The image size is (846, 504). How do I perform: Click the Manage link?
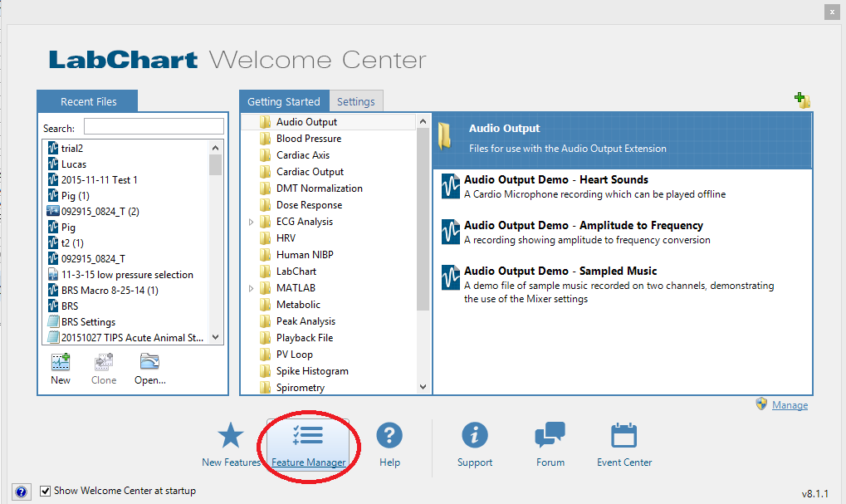point(790,405)
